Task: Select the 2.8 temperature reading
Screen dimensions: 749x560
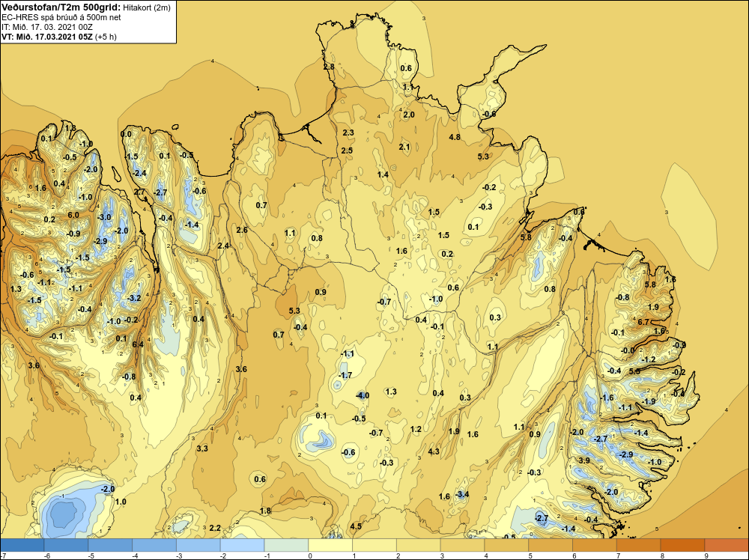Action: [329, 67]
